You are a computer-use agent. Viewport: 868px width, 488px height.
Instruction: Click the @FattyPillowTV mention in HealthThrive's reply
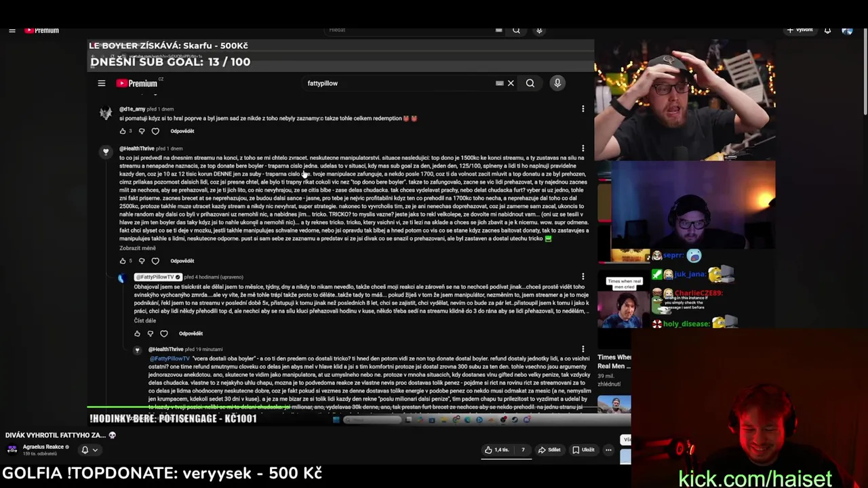170,359
